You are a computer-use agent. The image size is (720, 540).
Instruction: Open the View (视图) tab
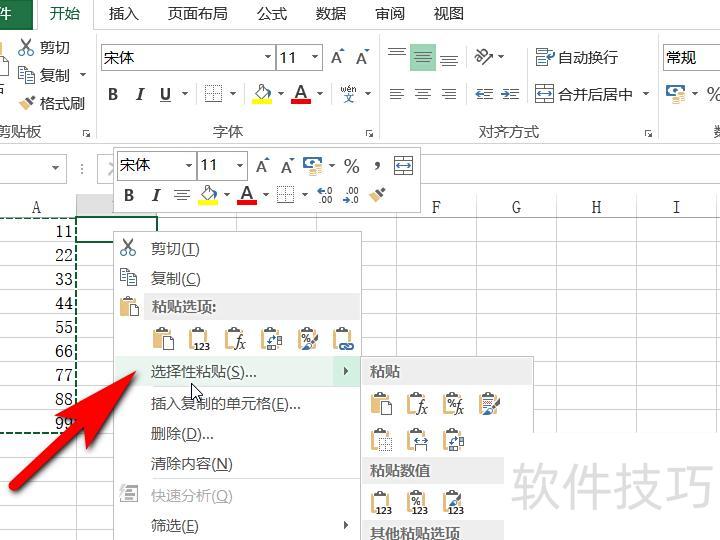tap(449, 14)
